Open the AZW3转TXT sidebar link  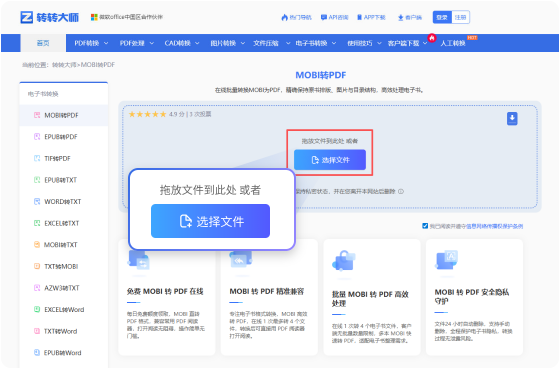pos(61,288)
